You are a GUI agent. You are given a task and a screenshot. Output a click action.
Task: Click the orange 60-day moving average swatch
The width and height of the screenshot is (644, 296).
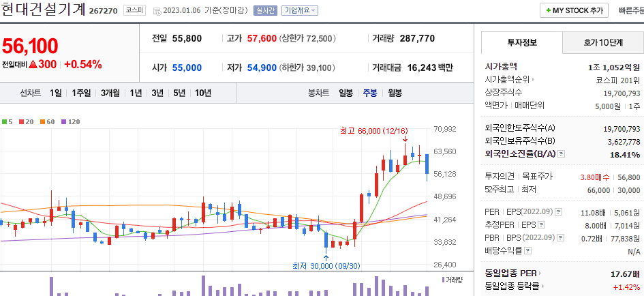(x=42, y=121)
